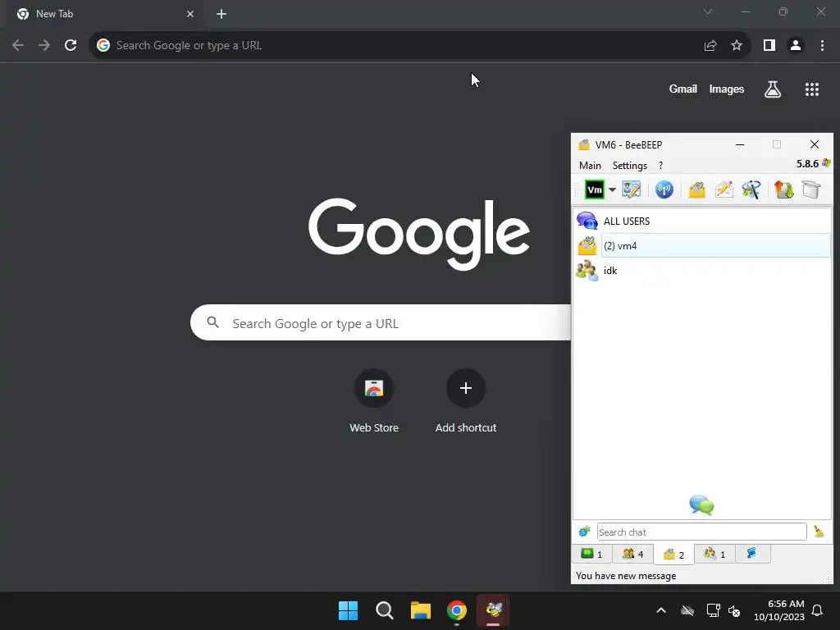Open the Gmail link
This screenshot has width=840, height=630.
pos(683,89)
